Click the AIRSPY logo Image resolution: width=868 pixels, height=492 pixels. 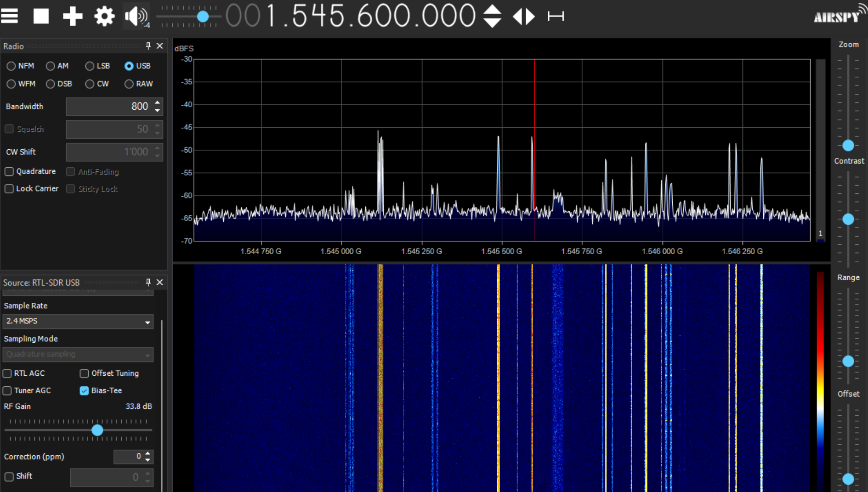click(837, 15)
